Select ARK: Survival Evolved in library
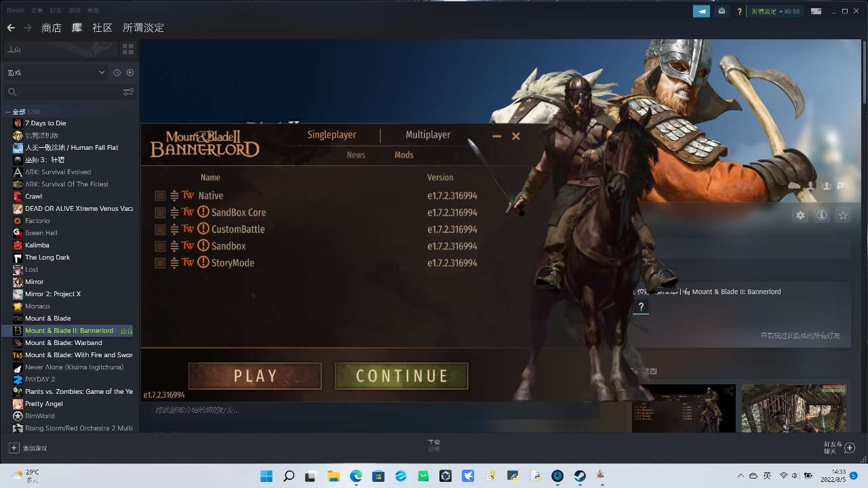The width and height of the screenshot is (868, 488). point(58,172)
